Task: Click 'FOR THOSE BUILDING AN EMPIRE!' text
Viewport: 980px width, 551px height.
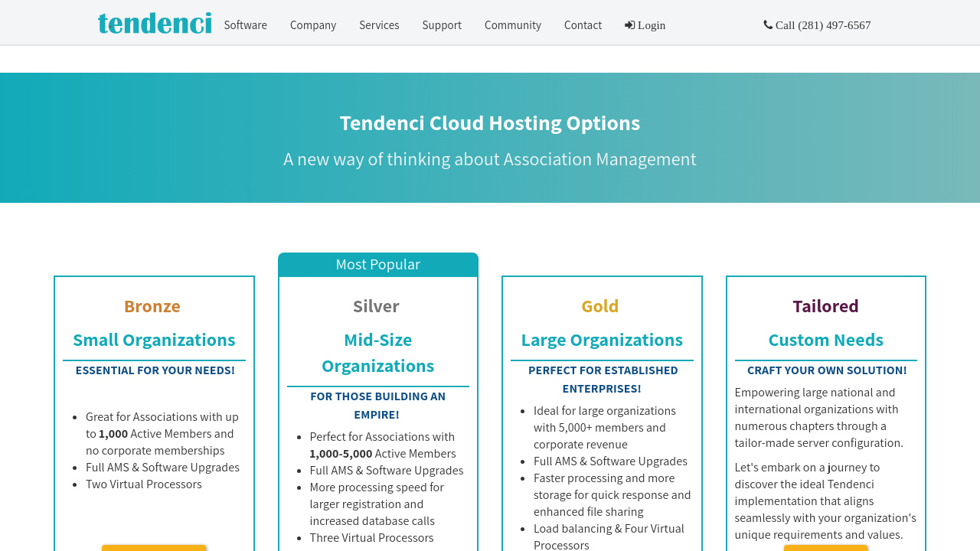Action: pyautogui.click(x=378, y=406)
